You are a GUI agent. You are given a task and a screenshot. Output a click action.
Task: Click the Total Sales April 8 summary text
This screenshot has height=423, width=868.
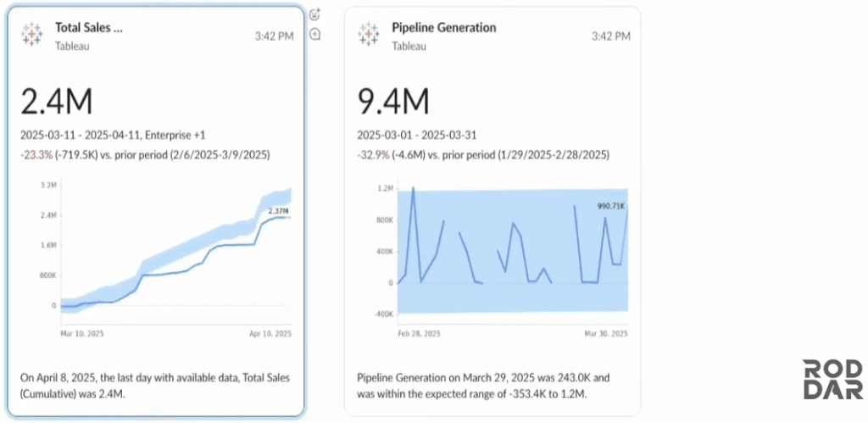(x=155, y=384)
